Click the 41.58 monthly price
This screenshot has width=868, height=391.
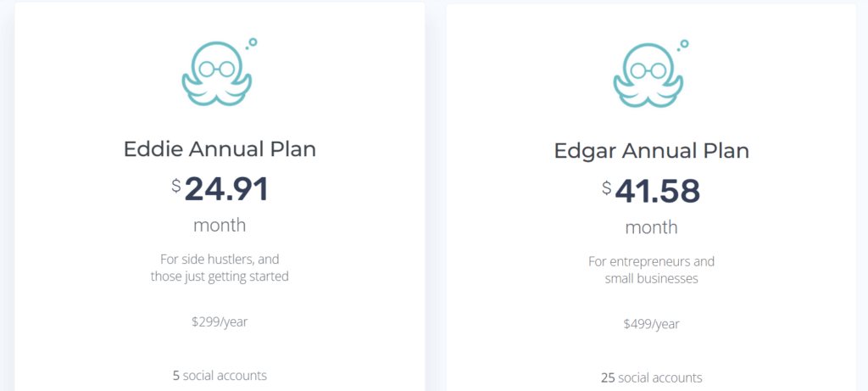pyautogui.click(x=658, y=191)
